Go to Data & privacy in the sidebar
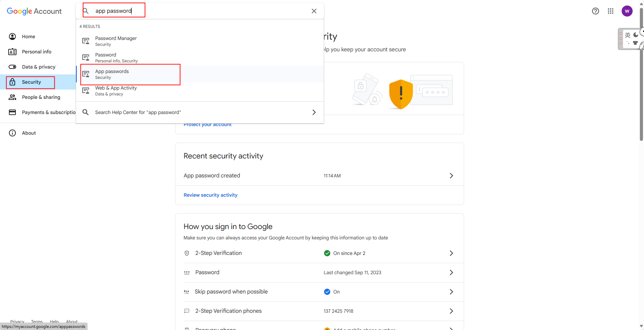 [x=38, y=67]
